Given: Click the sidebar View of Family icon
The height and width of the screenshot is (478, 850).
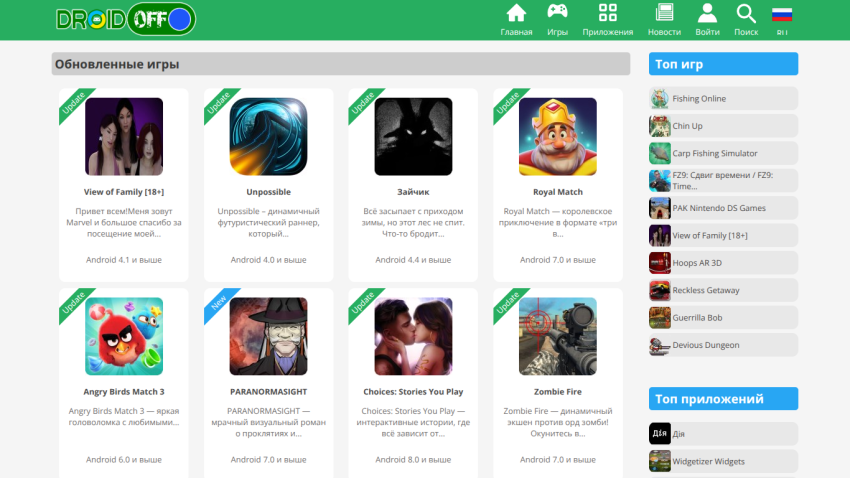Looking at the screenshot, I should tap(660, 235).
